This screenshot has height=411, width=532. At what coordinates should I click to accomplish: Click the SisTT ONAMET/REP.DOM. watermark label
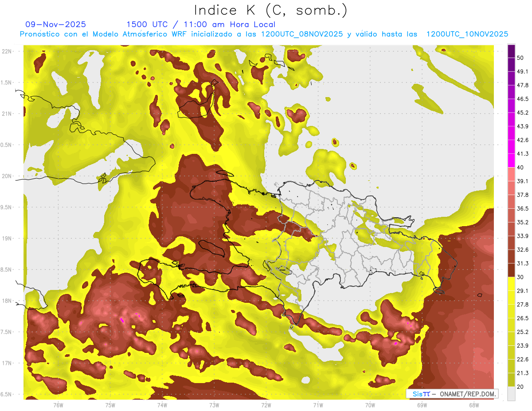click(453, 394)
